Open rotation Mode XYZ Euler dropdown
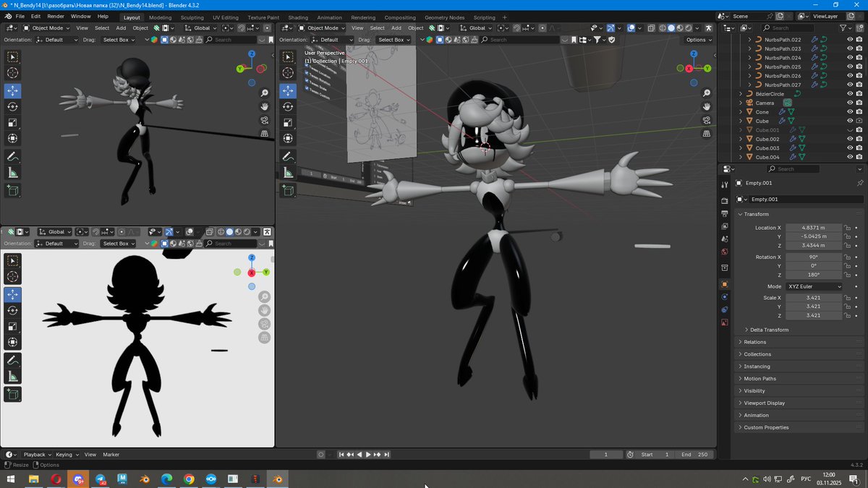868x488 pixels. pos(814,286)
